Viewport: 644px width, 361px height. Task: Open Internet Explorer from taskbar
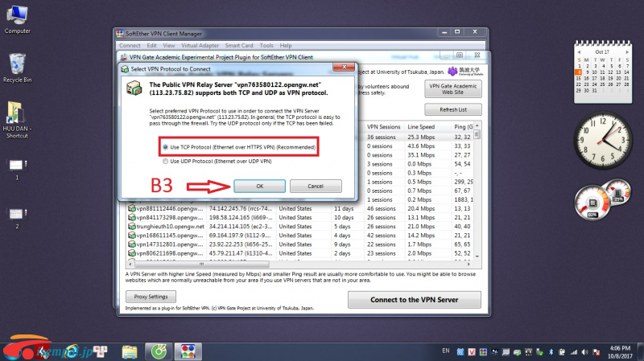(72, 351)
